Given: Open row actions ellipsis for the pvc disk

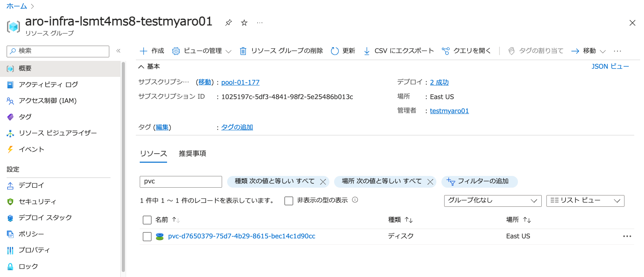Looking at the screenshot, I should pos(627,236).
